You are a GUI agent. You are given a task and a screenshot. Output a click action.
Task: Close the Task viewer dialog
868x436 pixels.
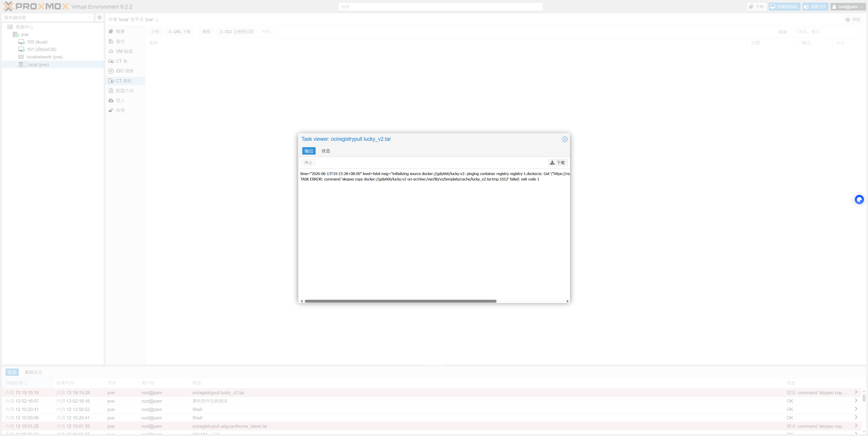pyautogui.click(x=565, y=139)
